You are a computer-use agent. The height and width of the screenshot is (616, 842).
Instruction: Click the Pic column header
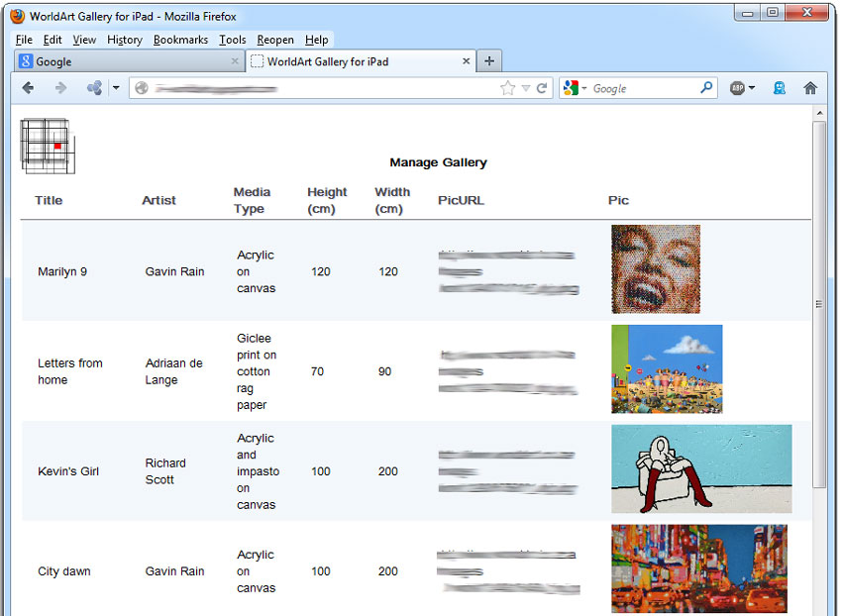pos(618,200)
